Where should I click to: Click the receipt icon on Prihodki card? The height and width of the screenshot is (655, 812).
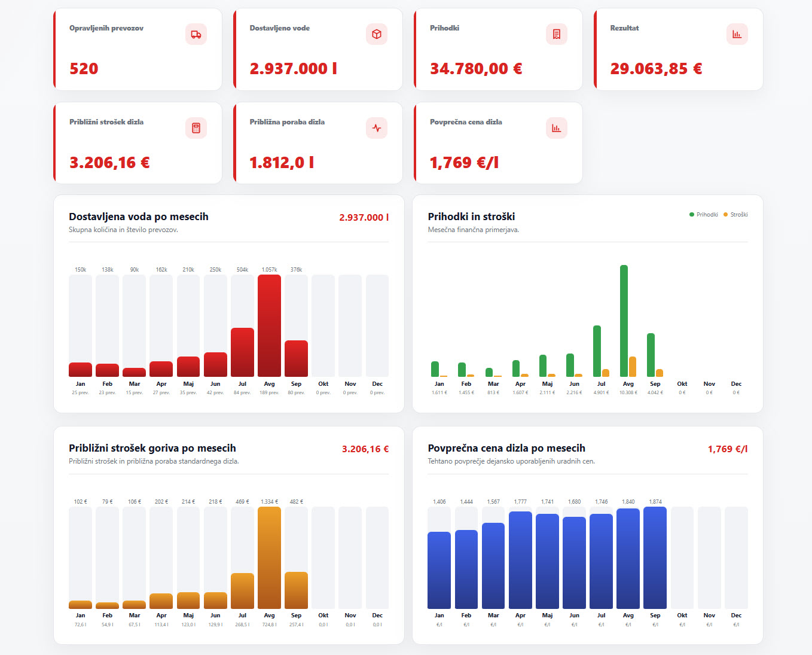[557, 34]
